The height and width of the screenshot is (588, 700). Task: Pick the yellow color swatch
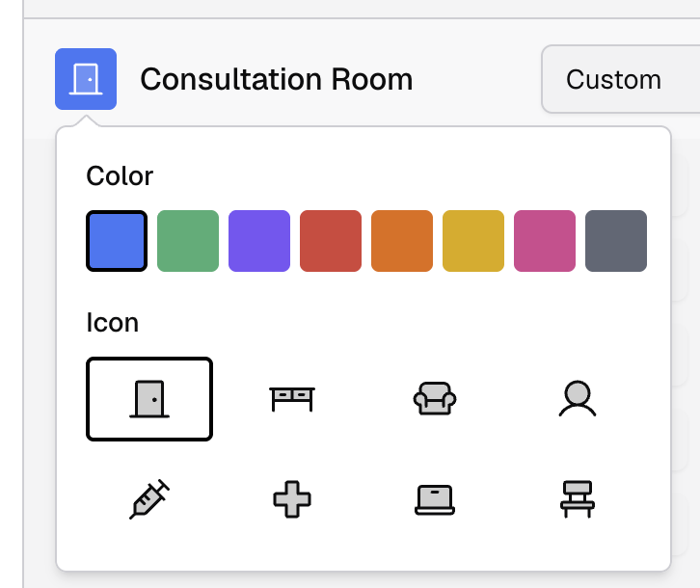tap(473, 241)
